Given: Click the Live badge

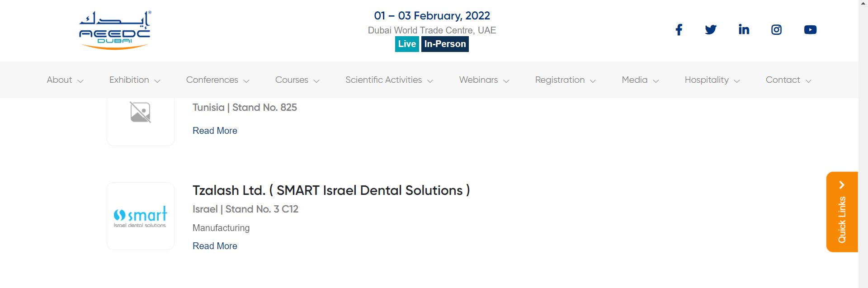Looking at the screenshot, I should pyautogui.click(x=407, y=44).
